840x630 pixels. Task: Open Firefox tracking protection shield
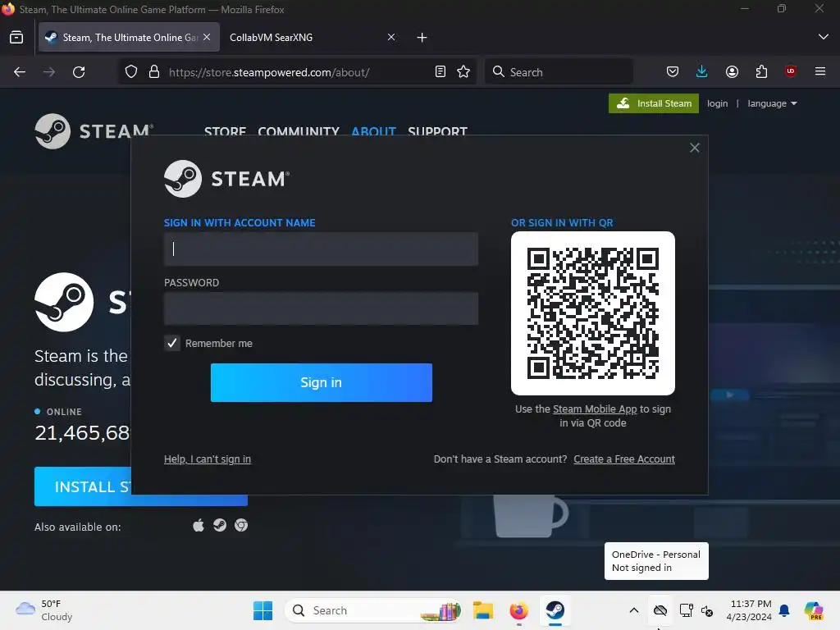tap(131, 72)
